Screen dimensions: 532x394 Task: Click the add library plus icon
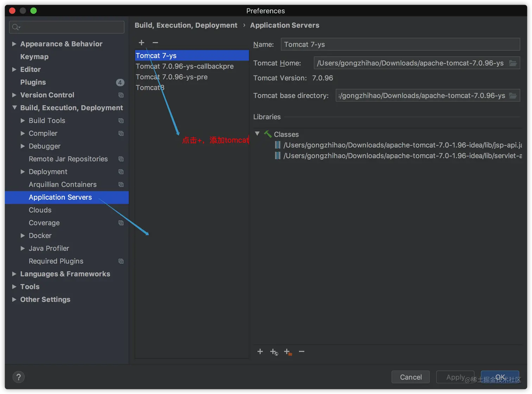[x=260, y=351]
